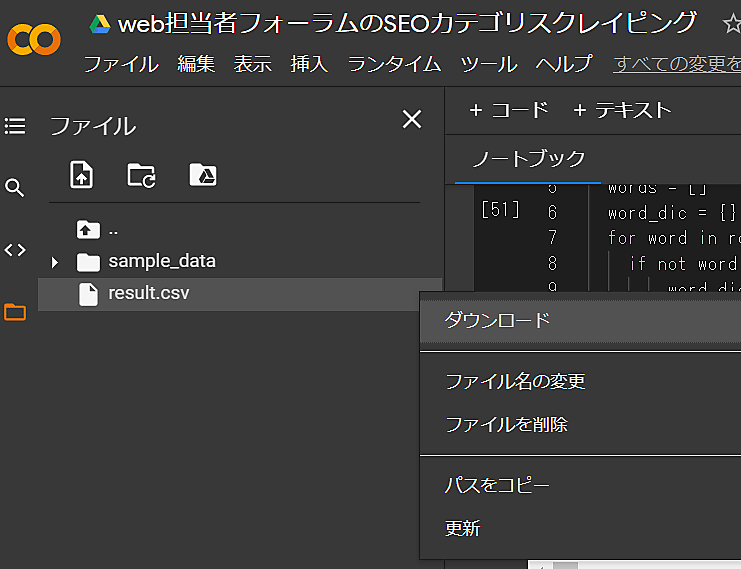Viewport: 741px width, 569px height.
Task: Click the + コード button
Action: (x=509, y=110)
